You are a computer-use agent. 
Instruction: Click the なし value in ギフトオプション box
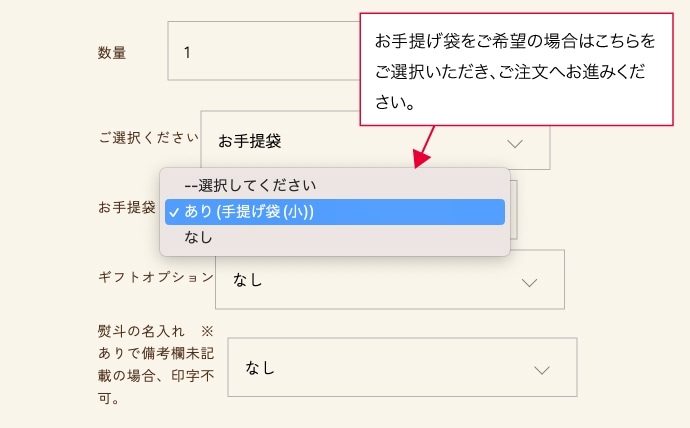coord(248,280)
